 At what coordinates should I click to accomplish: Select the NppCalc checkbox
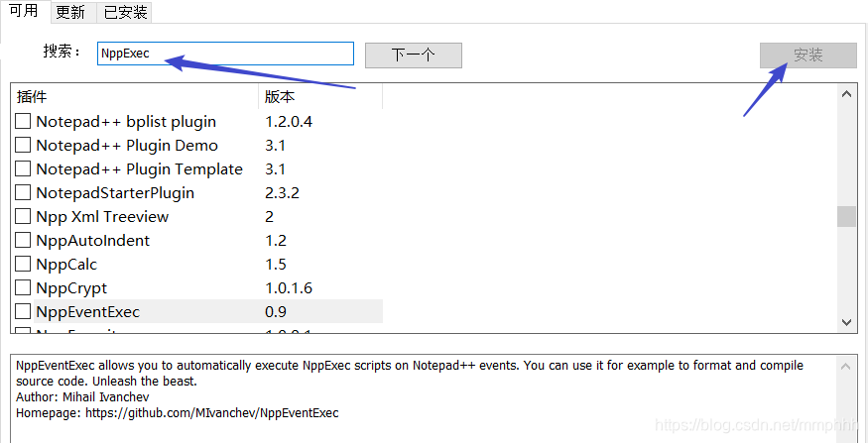(x=23, y=264)
